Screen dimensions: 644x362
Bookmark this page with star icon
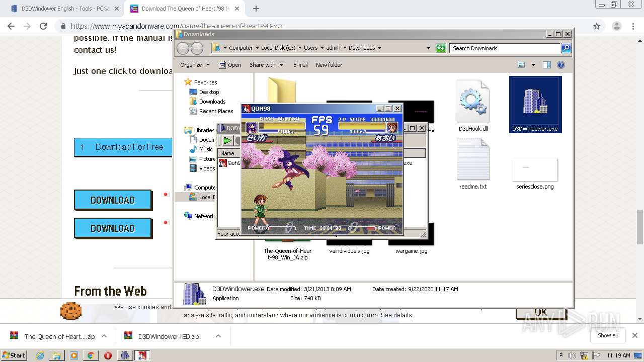coord(597,26)
